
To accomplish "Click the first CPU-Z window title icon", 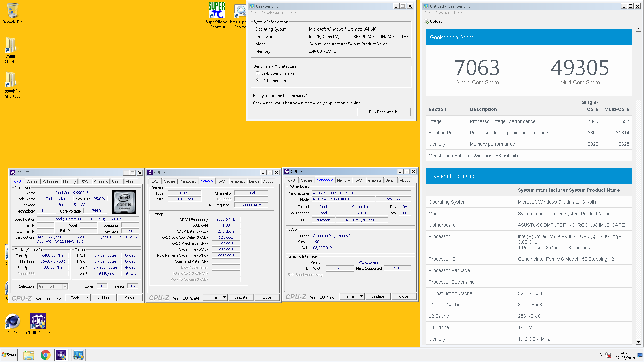I will point(13,173).
